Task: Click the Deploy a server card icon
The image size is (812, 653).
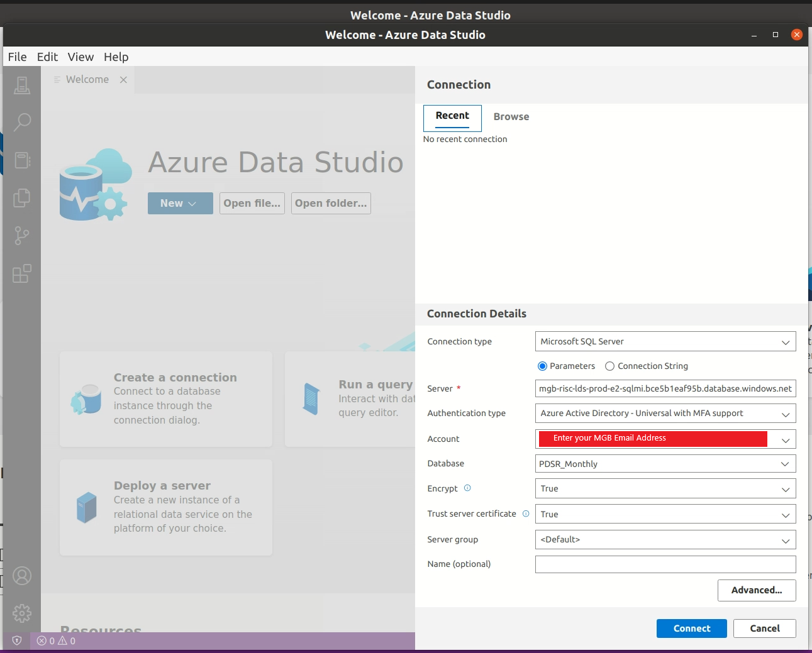Action: point(86,507)
